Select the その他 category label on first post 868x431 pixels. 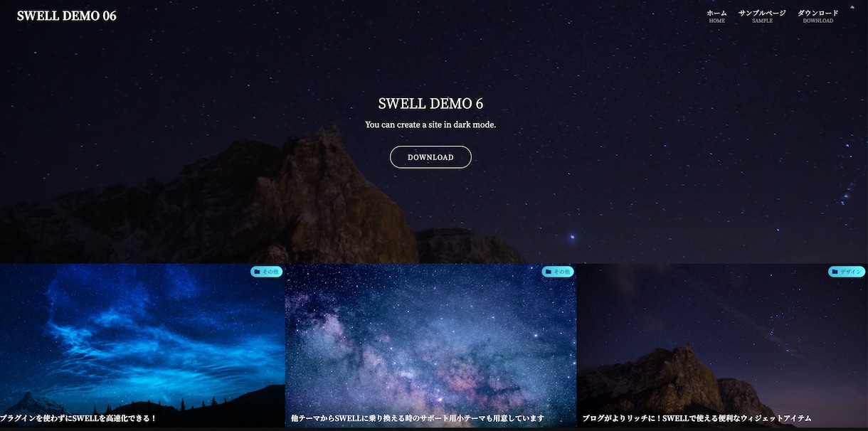coord(270,272)
